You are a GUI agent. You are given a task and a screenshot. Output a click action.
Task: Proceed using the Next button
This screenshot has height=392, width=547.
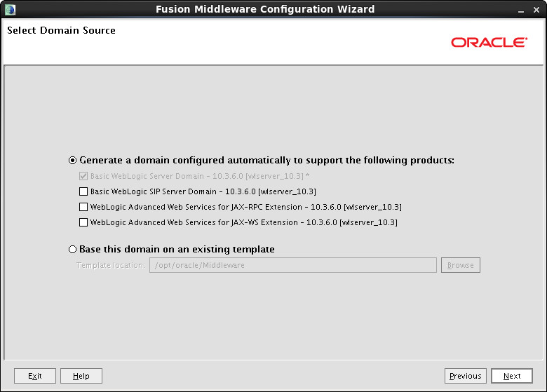pos(512,376)
